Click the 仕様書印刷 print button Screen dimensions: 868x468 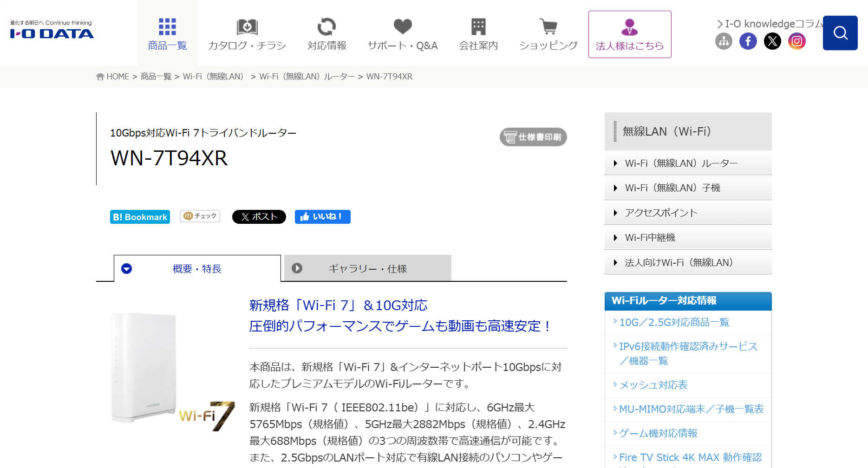pos(533,137)
